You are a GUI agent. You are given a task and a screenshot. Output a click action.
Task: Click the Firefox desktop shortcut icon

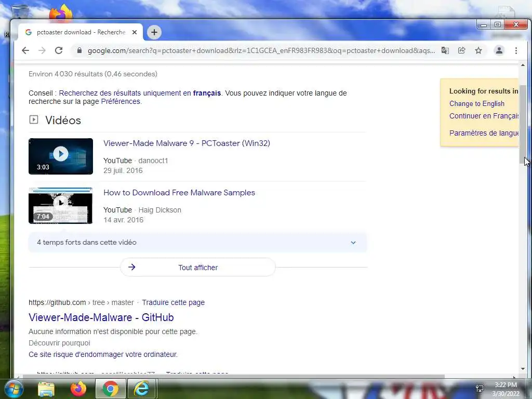pyautogui.click(x=61, y=12)
